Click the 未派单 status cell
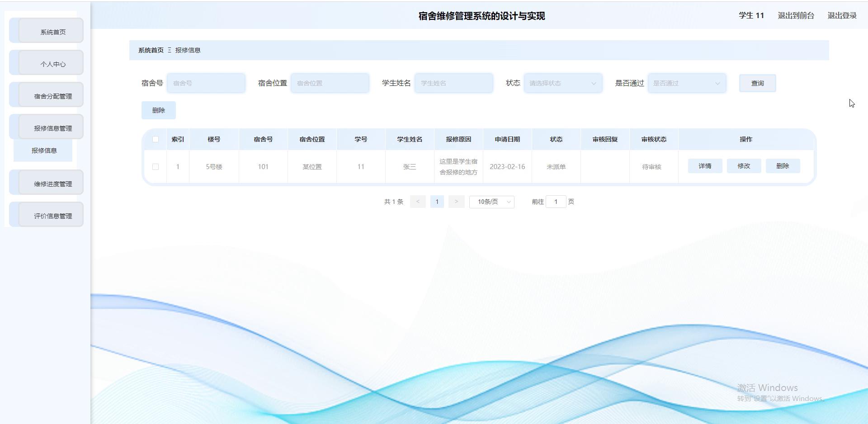This screenshot has height=424, width=868. (556, 167)
